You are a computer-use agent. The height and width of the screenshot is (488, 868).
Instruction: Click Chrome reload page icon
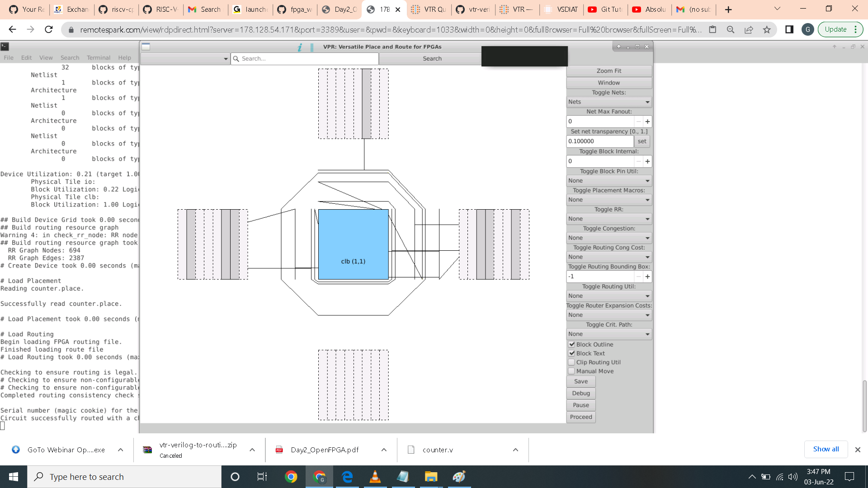[49, 29]
